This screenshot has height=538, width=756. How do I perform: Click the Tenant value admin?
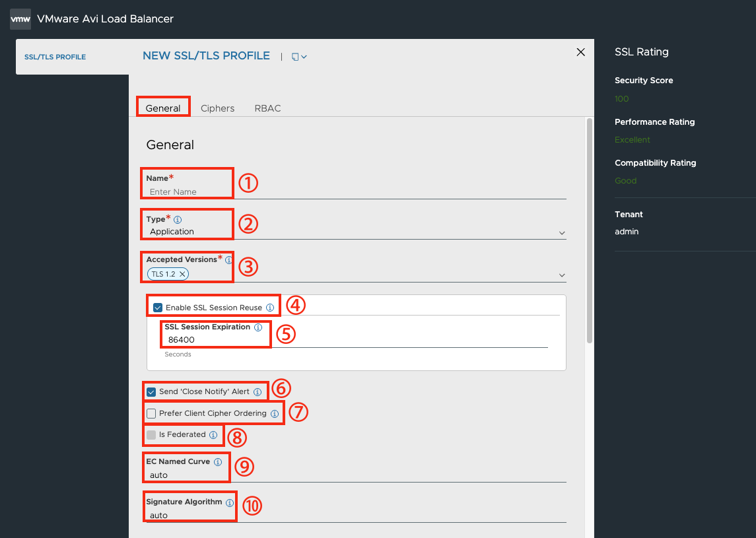coord(627,232)
